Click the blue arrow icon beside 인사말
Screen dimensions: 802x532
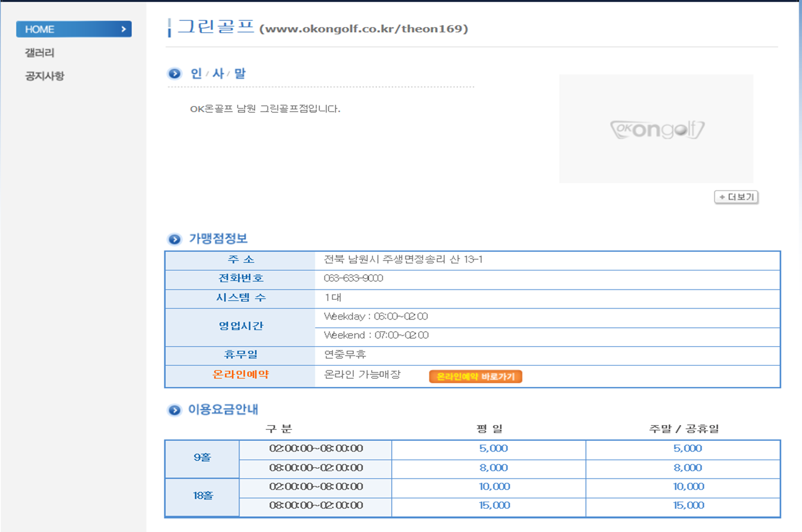click(174, 74)
